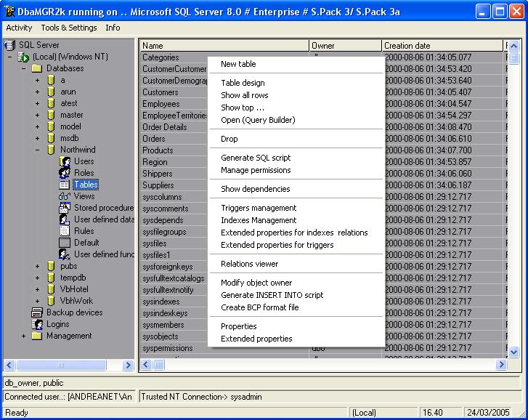Click the Rules icon under Northwind
The image size is (528, 420).
coord(65,231)
